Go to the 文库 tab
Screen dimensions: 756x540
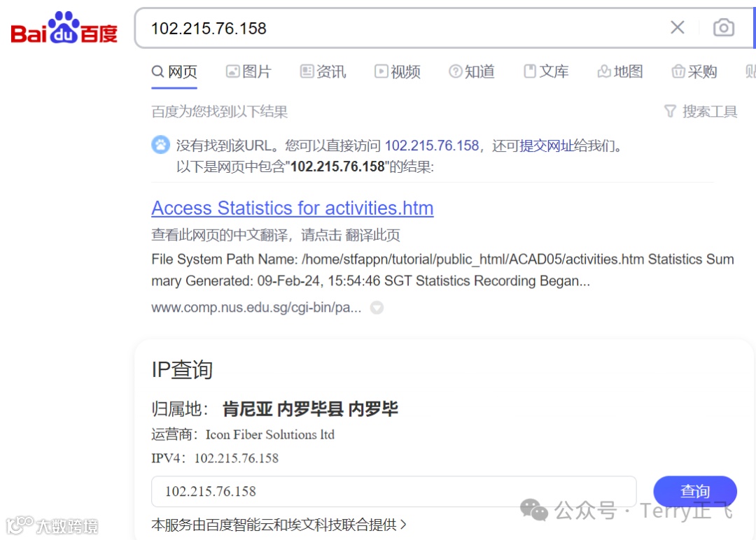[x=546, y=72]
